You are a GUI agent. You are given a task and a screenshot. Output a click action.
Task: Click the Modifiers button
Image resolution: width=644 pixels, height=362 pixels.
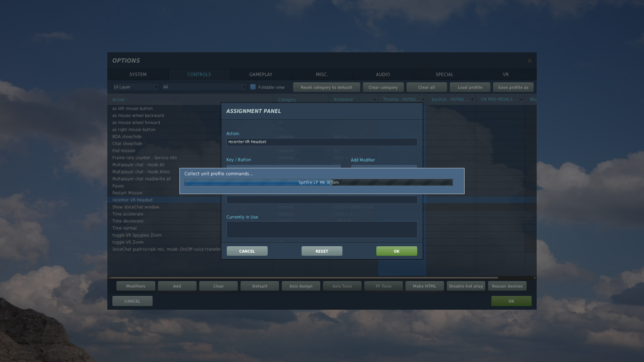(136, 286)
